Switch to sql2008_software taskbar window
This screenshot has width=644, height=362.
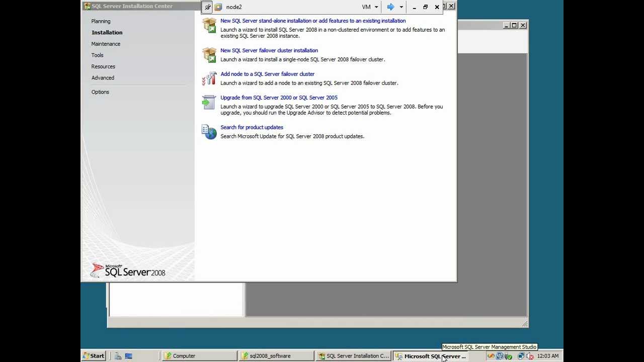click(276, 356)
